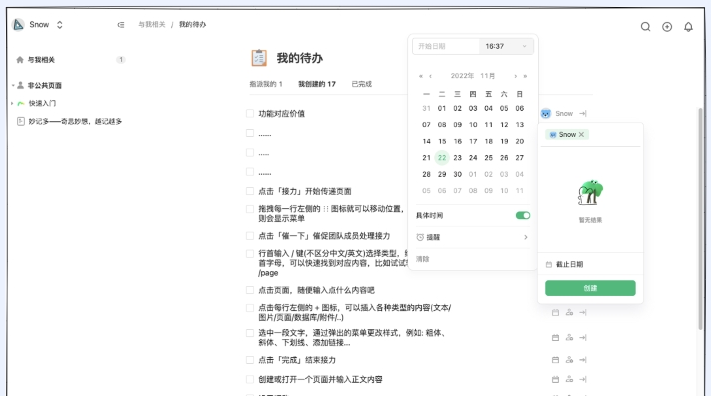Select date 30 in the November calendar
Screen dimensions: 711x396
coord(458,174)
